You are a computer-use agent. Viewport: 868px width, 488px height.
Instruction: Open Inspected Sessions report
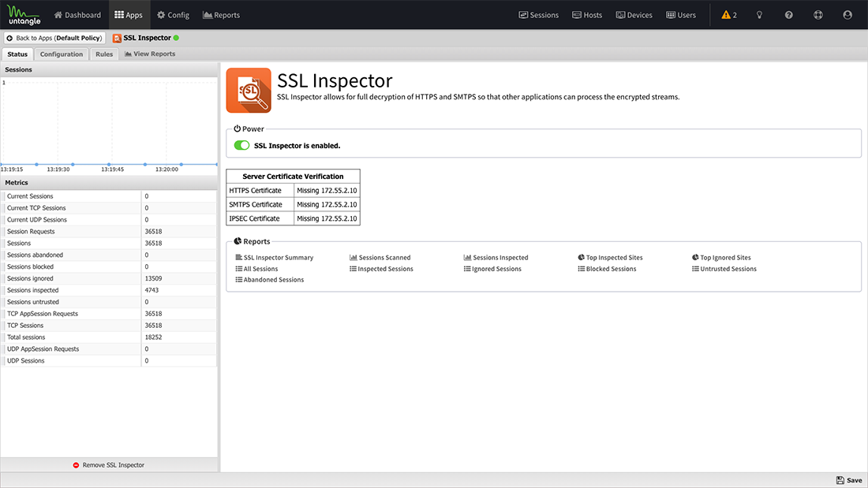click(x=381, y=269)
